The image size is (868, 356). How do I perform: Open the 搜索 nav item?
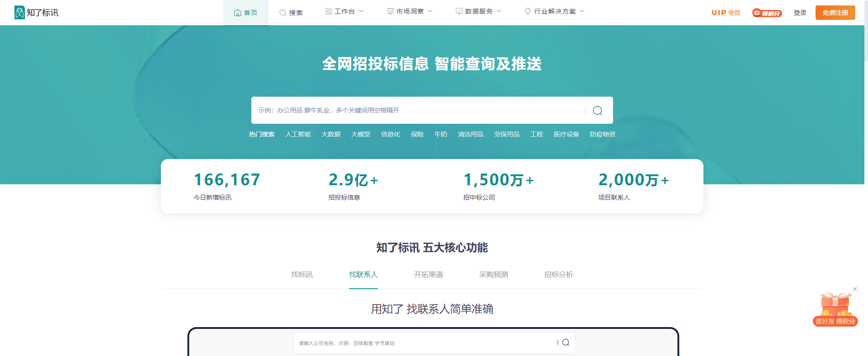click(291, 13)
